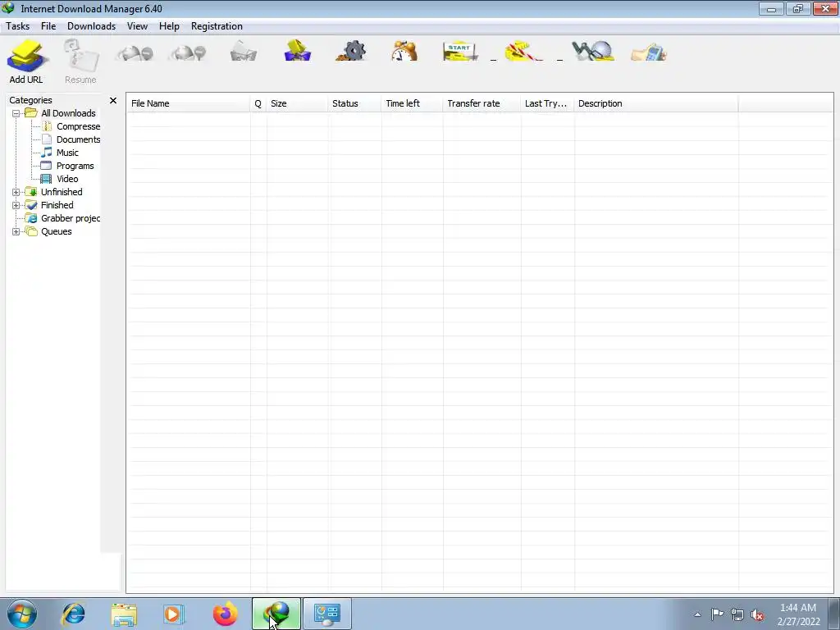This screenshot has height=630, width=840.
Task: Click the Tell a Friend phone icon
Action: pyautogui.click(x=649, y=52)
